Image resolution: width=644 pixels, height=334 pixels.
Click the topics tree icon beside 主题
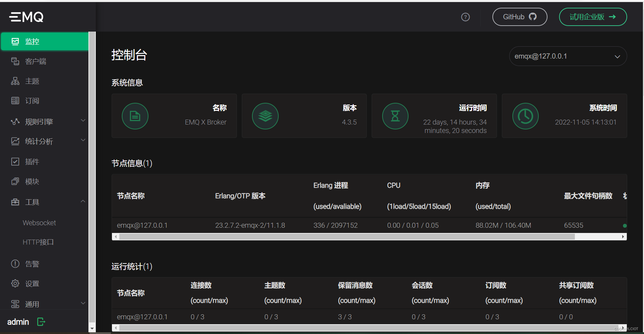coord(15,81)
